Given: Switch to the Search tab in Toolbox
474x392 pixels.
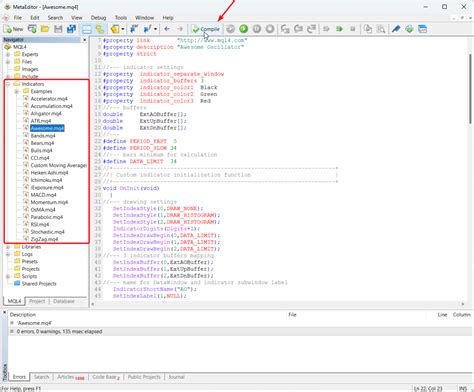Looking at the screenshot, I should pos(41,377).
